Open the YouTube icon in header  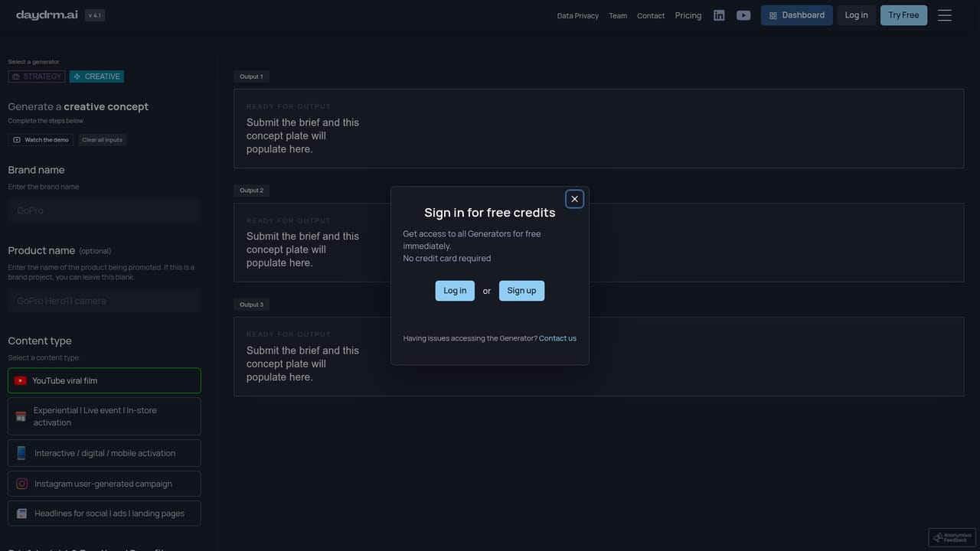coord(743,15)
